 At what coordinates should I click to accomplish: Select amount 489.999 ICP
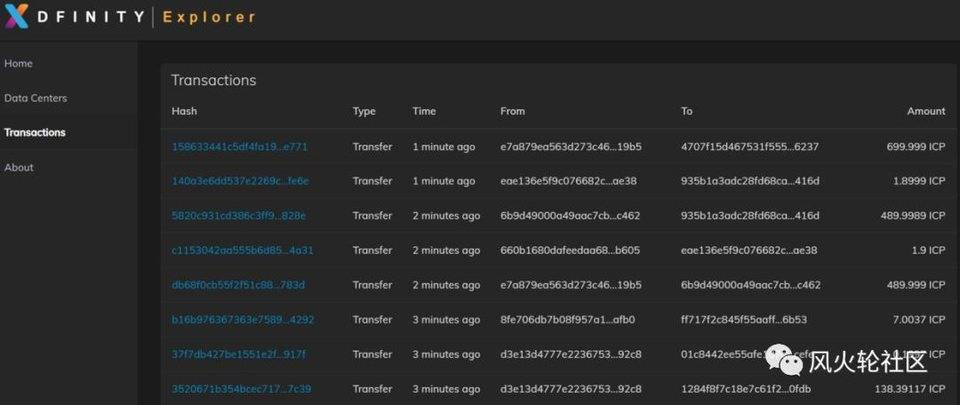[x=916, y=285]
